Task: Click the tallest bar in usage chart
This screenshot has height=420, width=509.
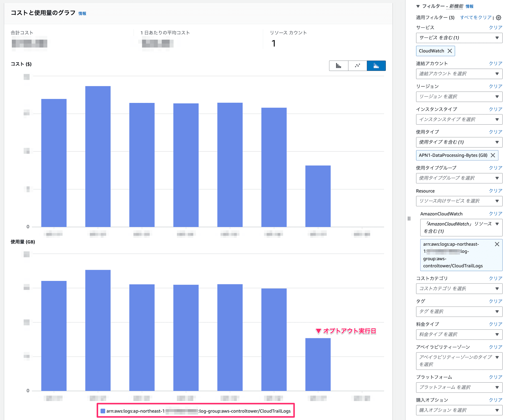Action: [98, 330]
